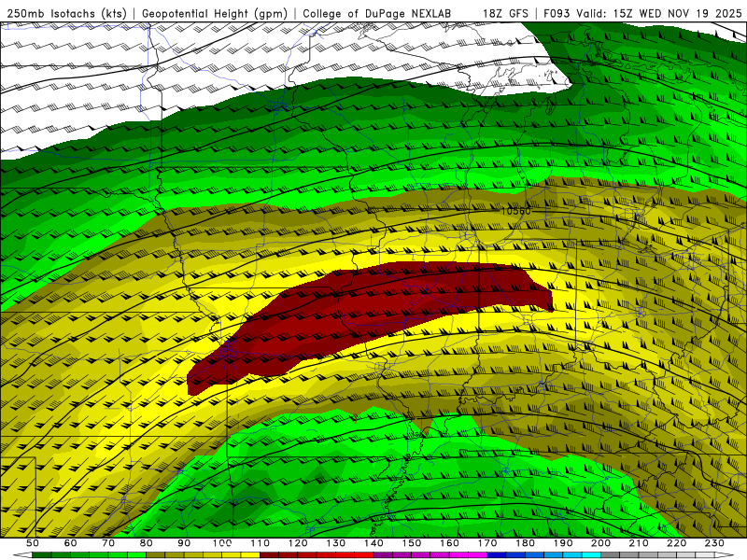Click the "Geopotential Height (gpm)" title text
The width and height of the screenshot is (747, 560).
[215, 14]
